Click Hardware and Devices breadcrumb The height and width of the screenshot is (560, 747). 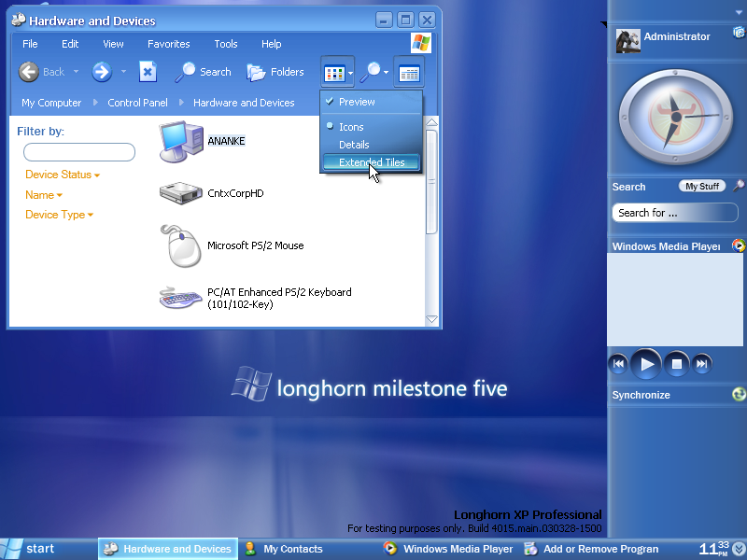(x=244, y=103)
